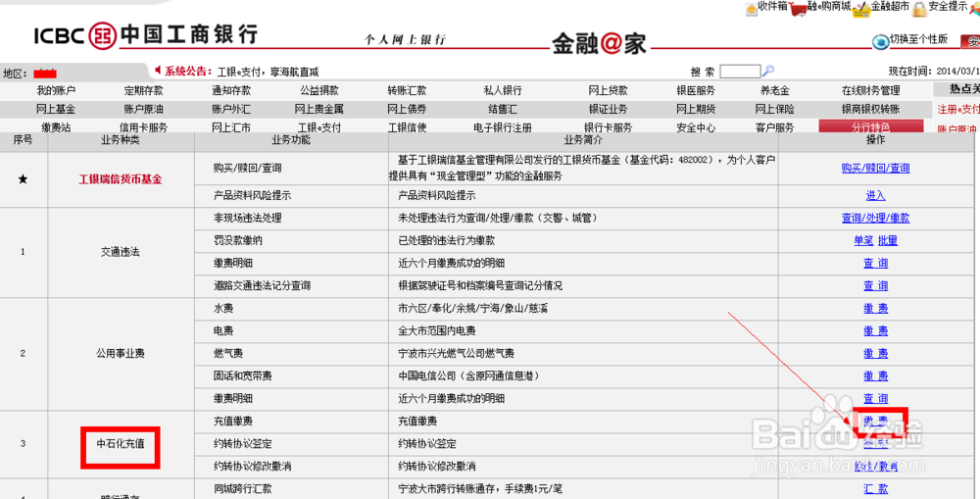Click the 购买/赎回/查询 operation link
This screenshot has width=980, height=499.
[x=875, y=169]
